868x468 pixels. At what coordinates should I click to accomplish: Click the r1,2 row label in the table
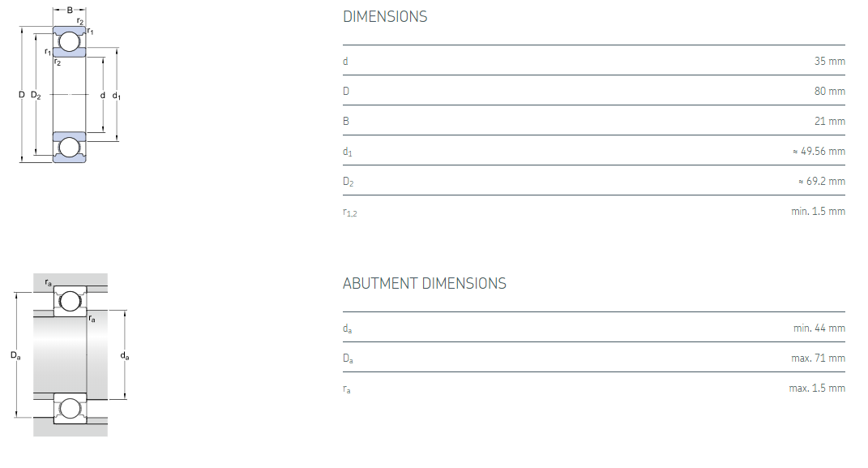click(x=349, y=213)
